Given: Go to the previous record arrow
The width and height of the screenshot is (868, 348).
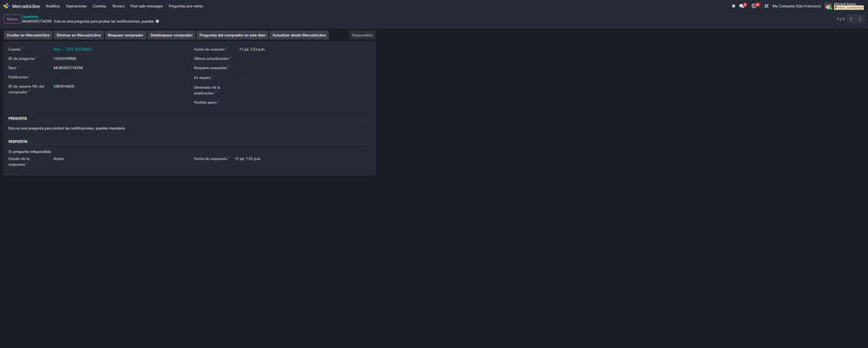Looking at the screenshot, I should [x=851, y=19].
